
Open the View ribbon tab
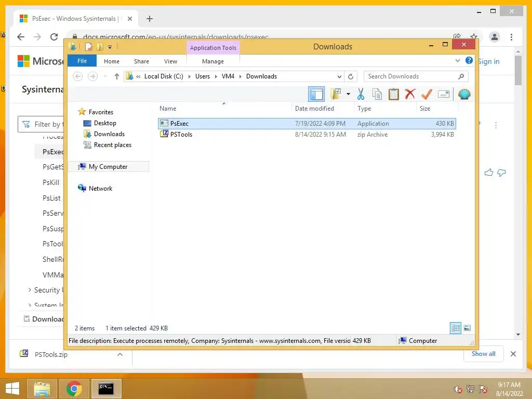point(170,61)
